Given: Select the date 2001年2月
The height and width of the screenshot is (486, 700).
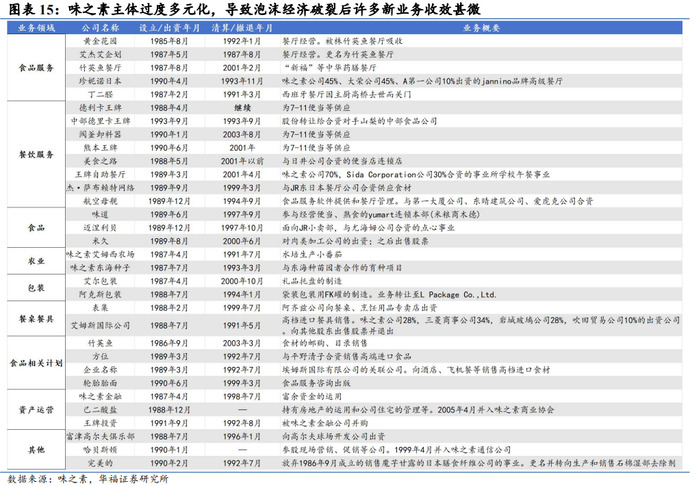Looking at the screenshot, I should [x=242, y=68].
